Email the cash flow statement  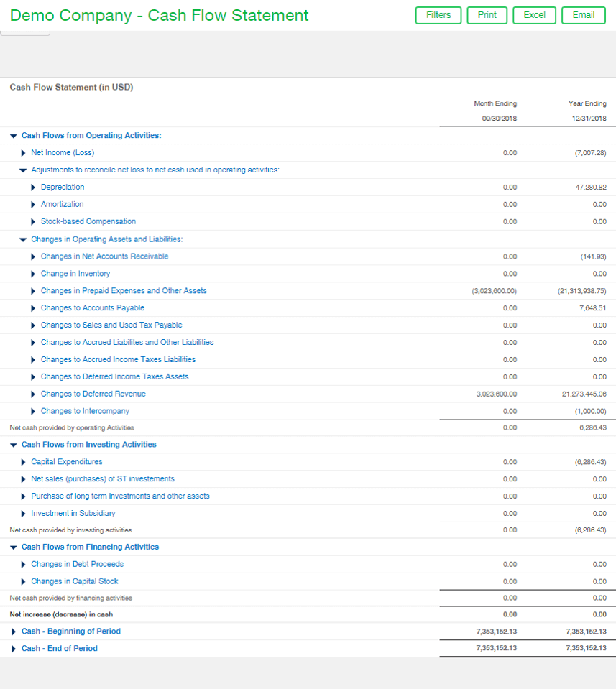pyautogui.click(x=583, y=15)
